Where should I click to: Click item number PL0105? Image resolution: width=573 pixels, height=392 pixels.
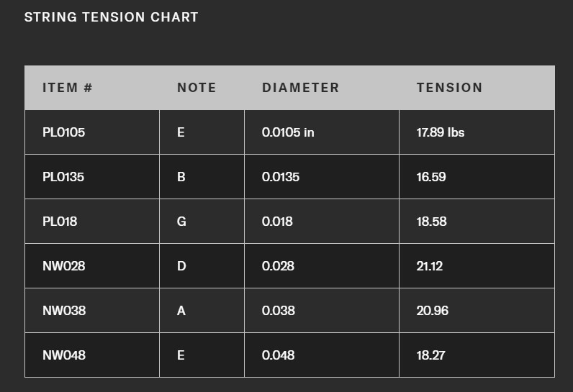click(63, 132)
